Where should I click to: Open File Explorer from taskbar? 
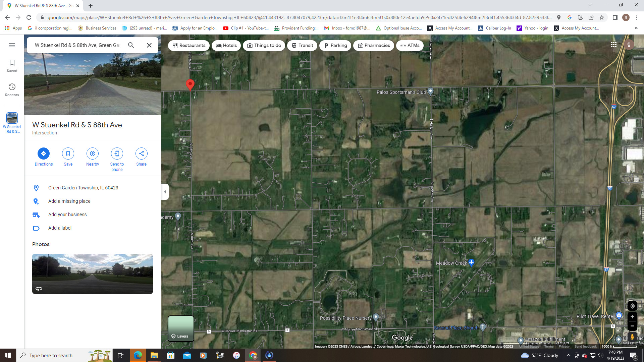[x=154, y=355]
